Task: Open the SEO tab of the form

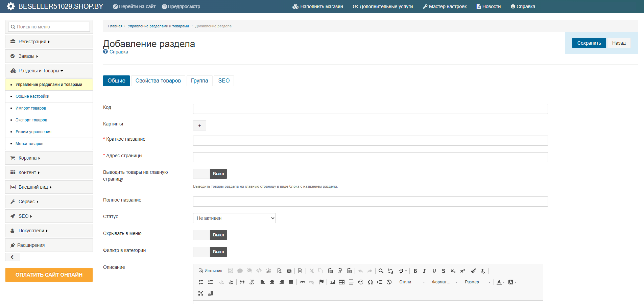Action: pyautogui.click(x=224, y=81)
